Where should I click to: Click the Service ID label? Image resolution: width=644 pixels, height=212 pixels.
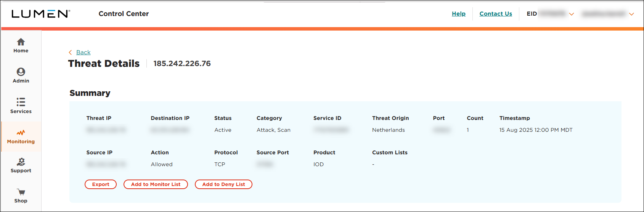pos(327,118)
